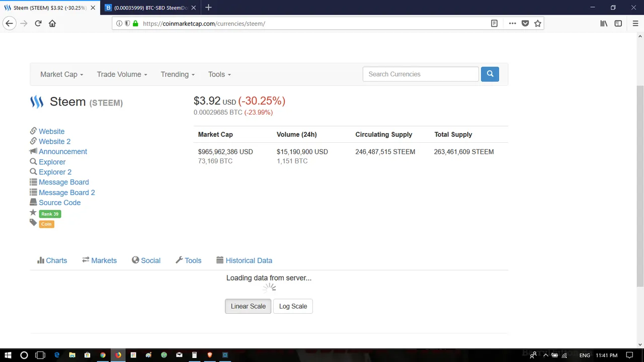Toggle reader view in address bar

(494, 23)
